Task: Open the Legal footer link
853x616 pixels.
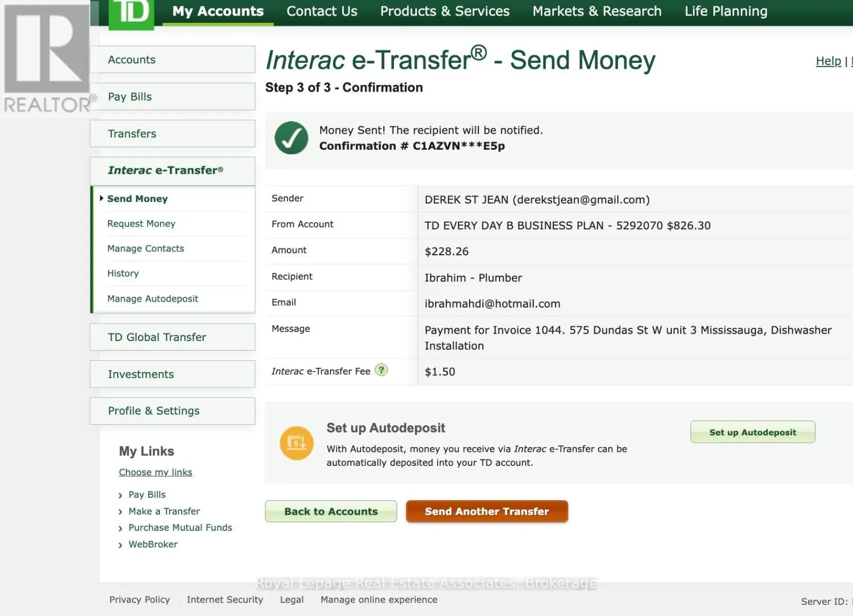Action: point(292,599)
